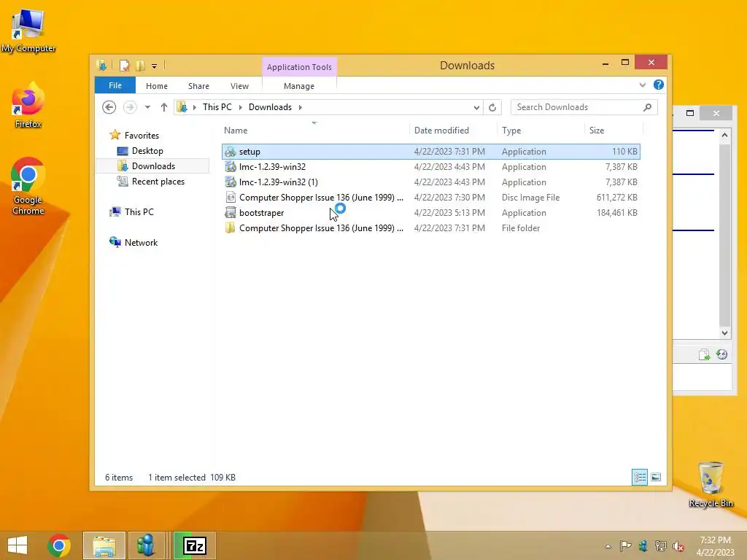747x560 pixels.
Task: Refresh the Downloads folder view
Action: (x=492, y=108)
